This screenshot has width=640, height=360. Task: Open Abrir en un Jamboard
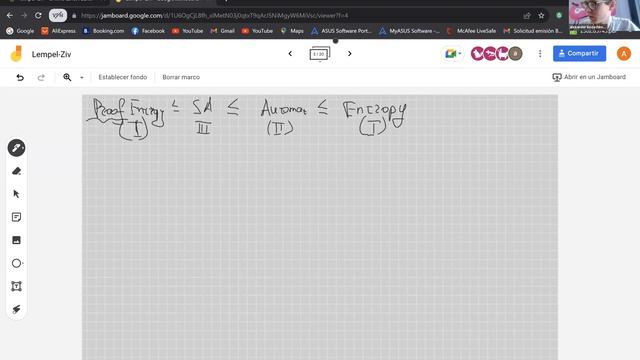coord(589,77)
